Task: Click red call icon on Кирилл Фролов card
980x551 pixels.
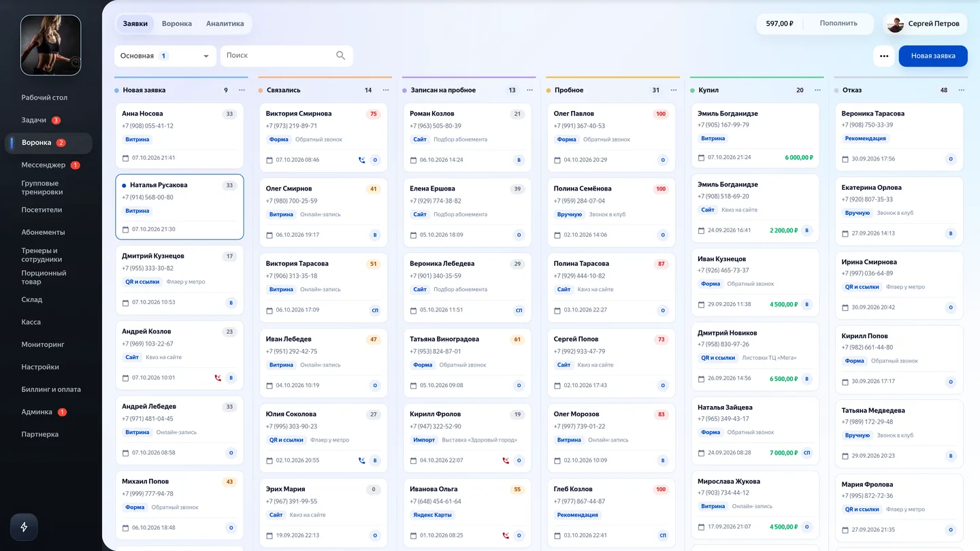Action: click(x=506, y=461)
